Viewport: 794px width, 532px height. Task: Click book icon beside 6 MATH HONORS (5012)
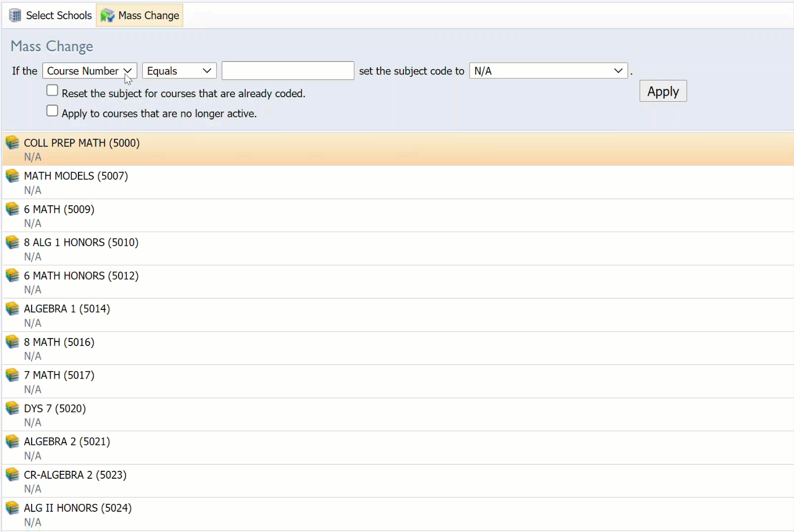pyautogui.click(x=12, y=275)
